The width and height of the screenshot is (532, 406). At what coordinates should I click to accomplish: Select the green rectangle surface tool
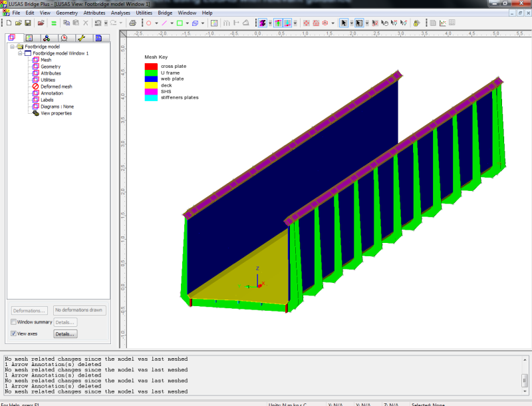click(180, 23)
